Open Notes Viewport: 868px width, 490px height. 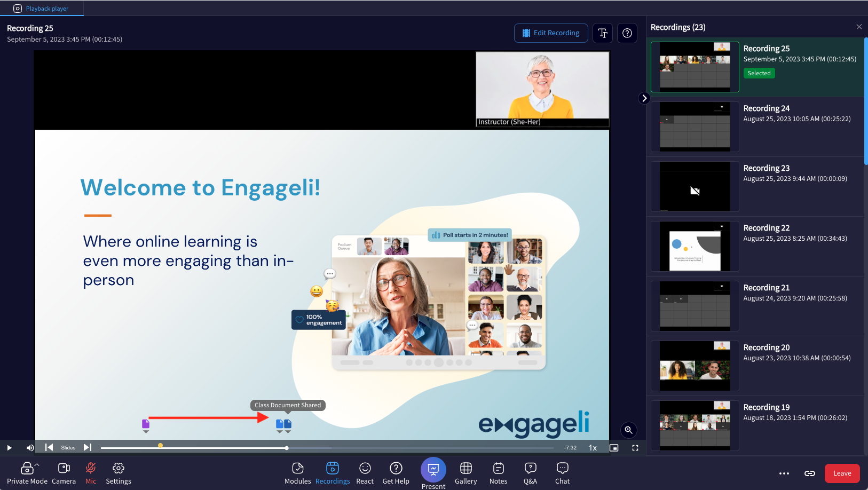pyautogui.click(x=499, y=473)
